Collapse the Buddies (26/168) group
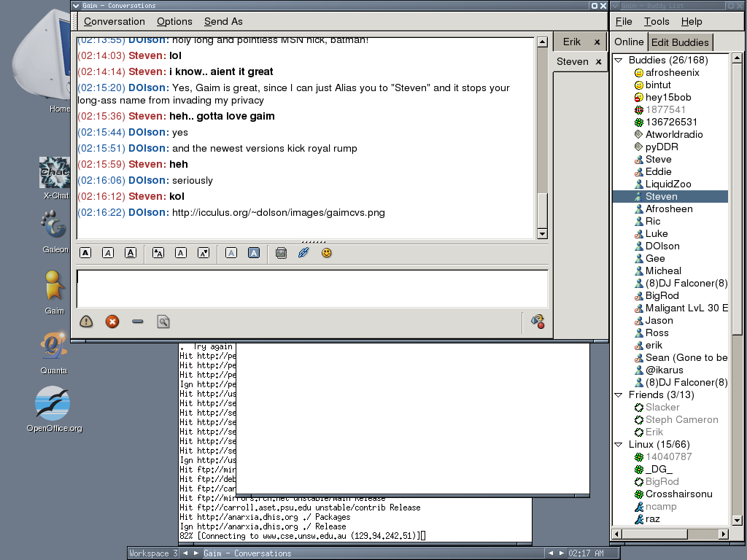 pos(619,61)
